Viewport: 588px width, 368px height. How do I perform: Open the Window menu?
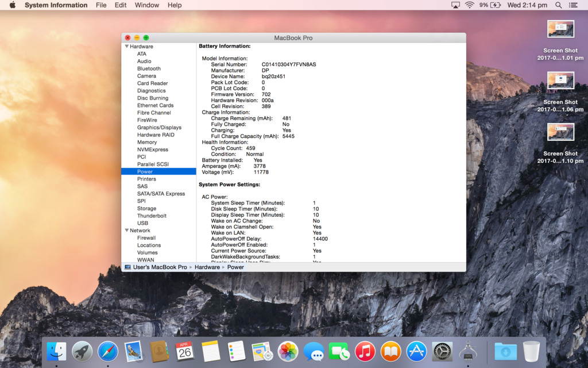point(146,5)
